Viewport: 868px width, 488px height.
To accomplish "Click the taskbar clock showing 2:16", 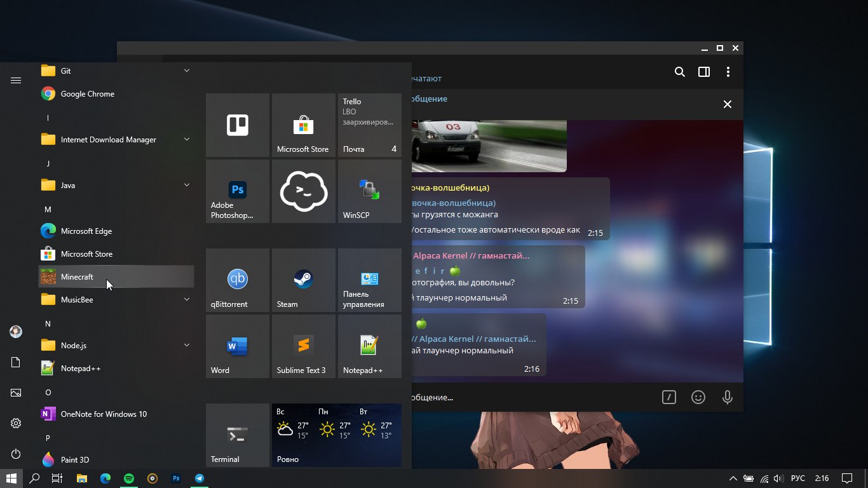I will 822,478.
